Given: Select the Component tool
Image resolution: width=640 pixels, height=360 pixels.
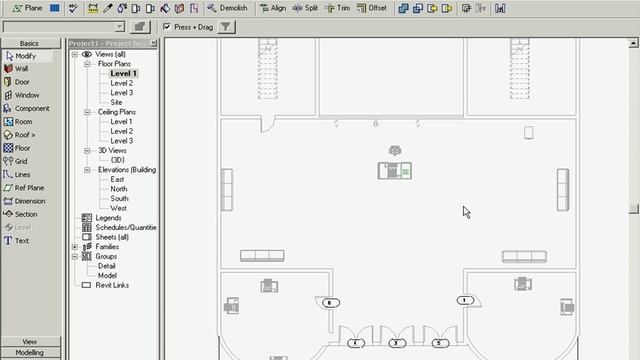Looking at the screenshot, I should [x=27, y=108].
